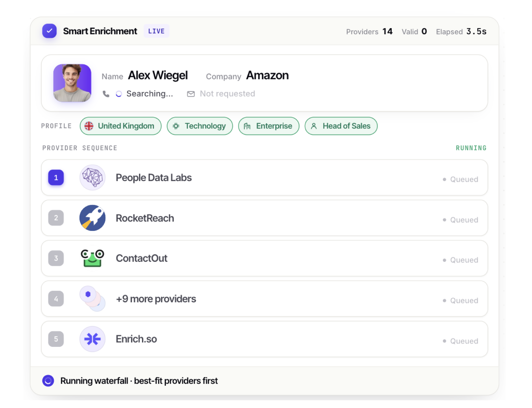Click the Enrich.so provider name
532x408 pixels.
click(x=136, y=339)
